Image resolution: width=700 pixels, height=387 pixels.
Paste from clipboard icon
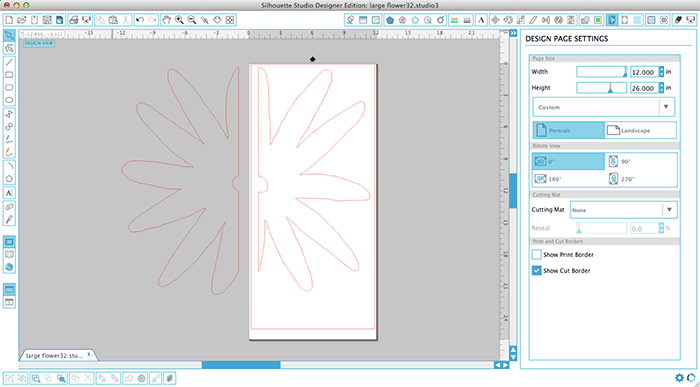[x=113, y=20]
